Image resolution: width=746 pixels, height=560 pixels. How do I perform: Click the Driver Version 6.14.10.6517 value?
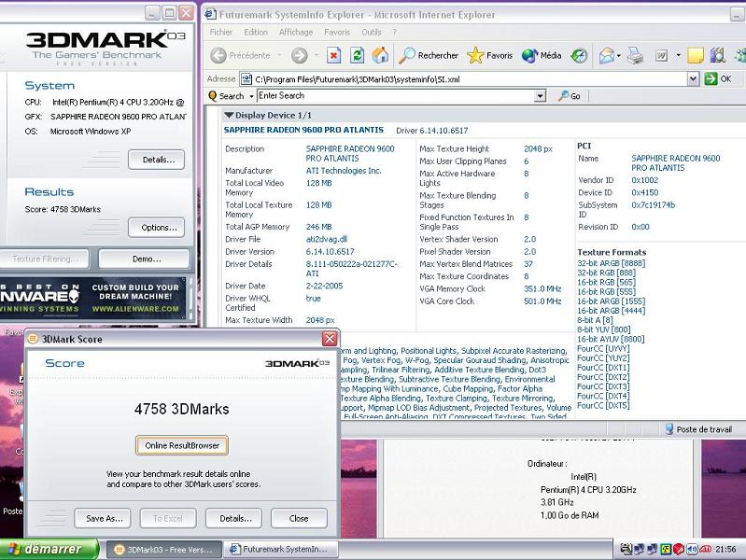(x=331, y=252)
